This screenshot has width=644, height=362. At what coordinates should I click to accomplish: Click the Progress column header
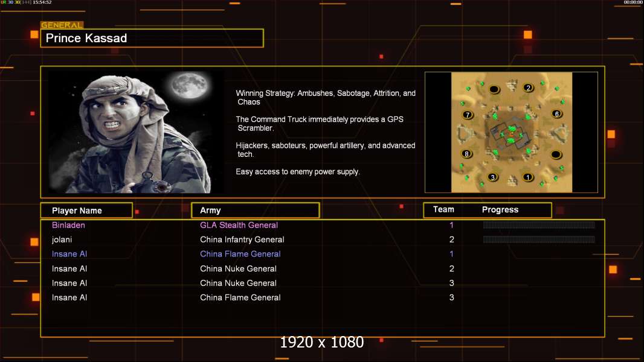click(x=500, y=209)
